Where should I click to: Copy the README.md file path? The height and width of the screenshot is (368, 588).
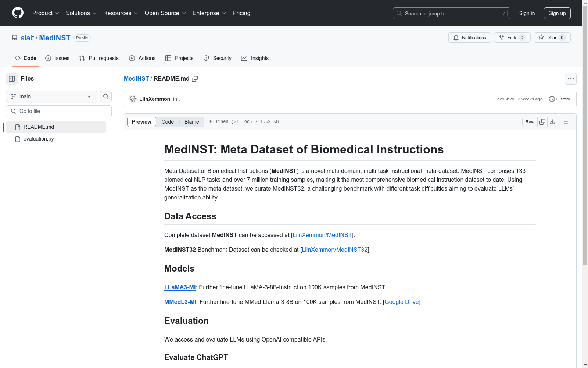coord(195,78)
